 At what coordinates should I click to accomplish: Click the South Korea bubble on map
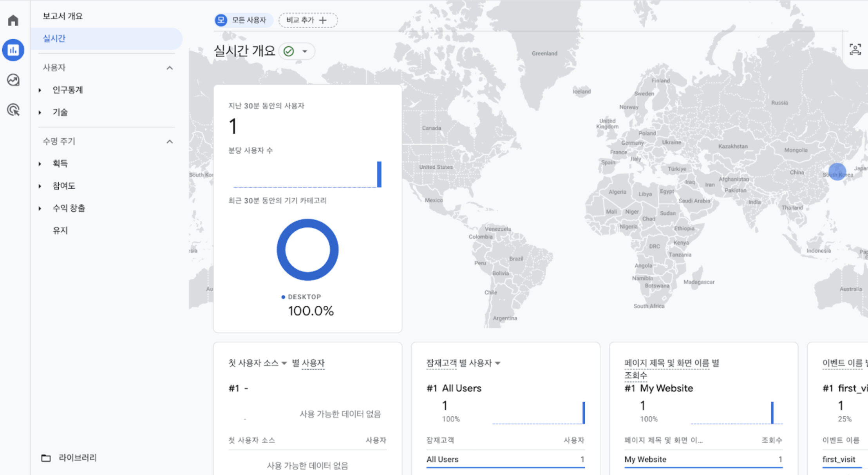[x=837, y=172]
